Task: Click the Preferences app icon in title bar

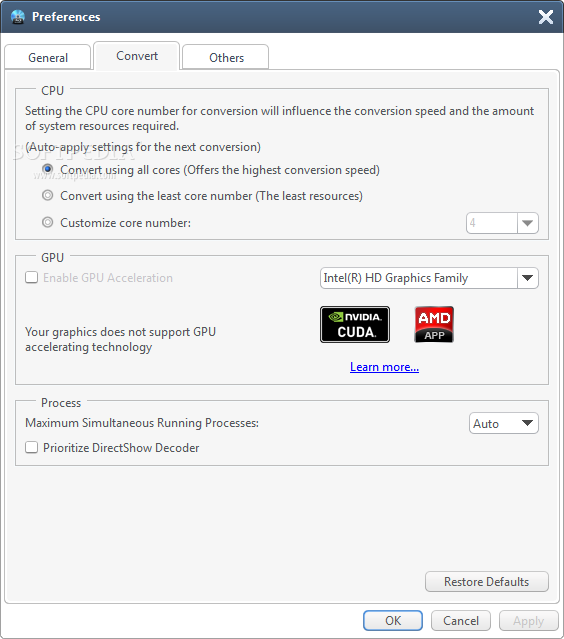Action: [18, 17]
